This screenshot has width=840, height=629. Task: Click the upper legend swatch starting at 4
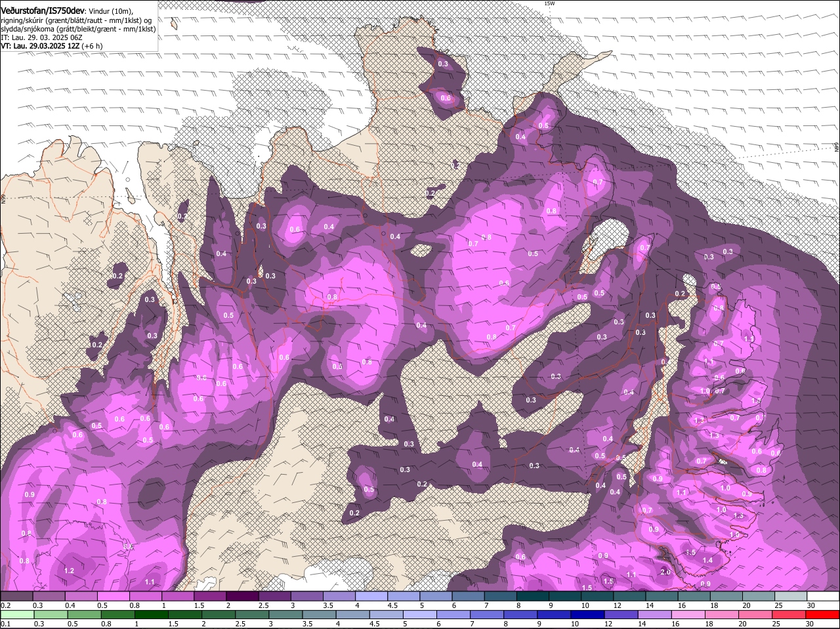point(371,596)
